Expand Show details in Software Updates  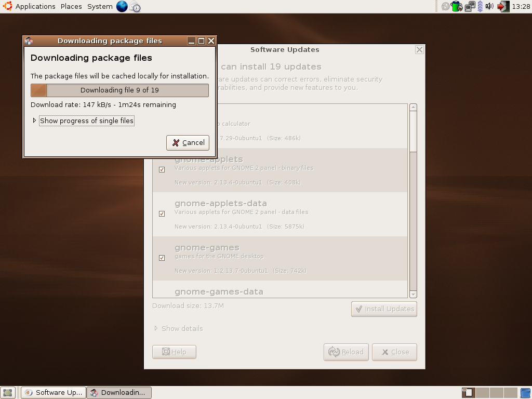pos(179,328)
